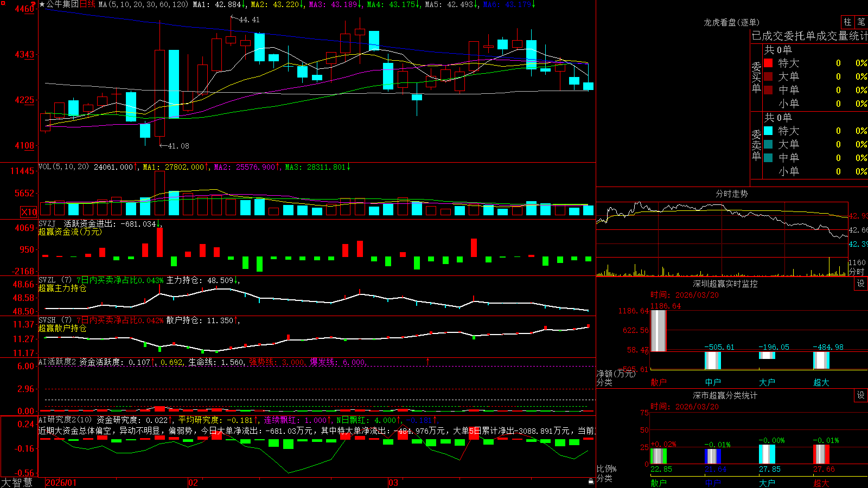Switch to 笔 tick display mode
868x488 pixels.
[861, 22]
